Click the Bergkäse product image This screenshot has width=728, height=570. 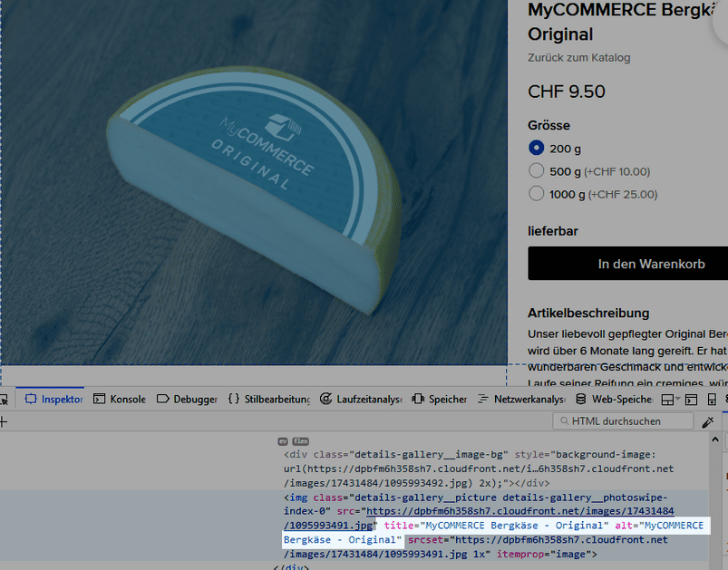click(x=254, y=182)
